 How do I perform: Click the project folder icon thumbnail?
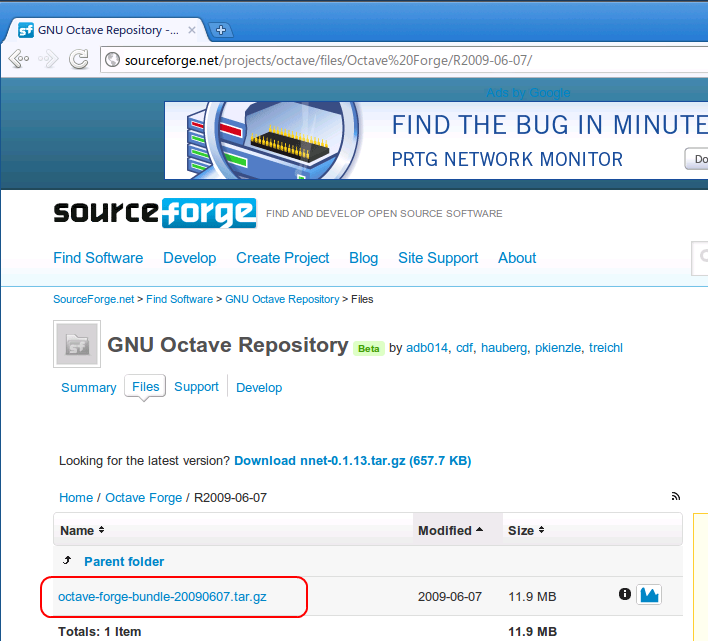(77, 344)
